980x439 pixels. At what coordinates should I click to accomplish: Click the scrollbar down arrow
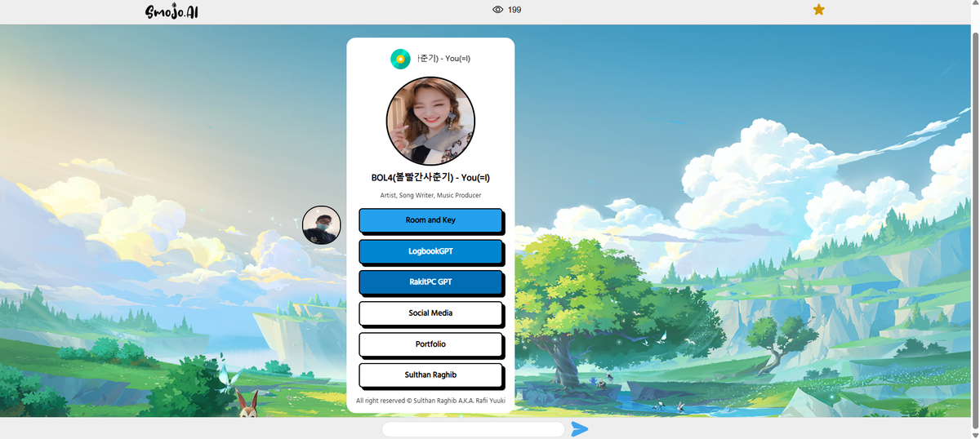[975, 435]
